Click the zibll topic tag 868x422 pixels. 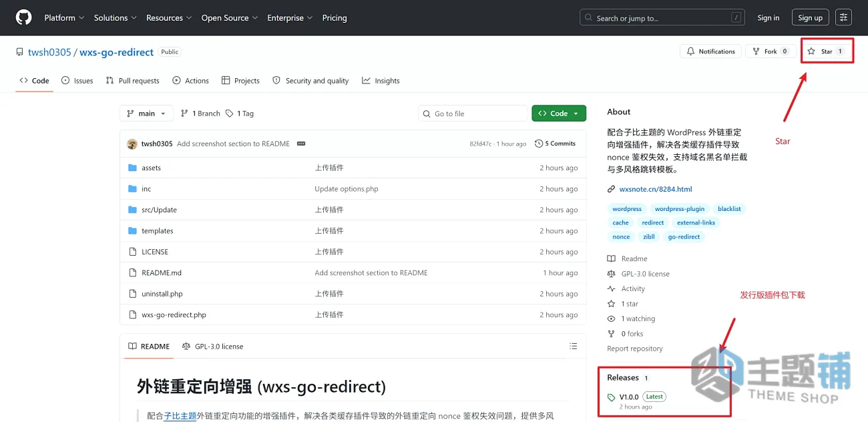pos(649,237)
